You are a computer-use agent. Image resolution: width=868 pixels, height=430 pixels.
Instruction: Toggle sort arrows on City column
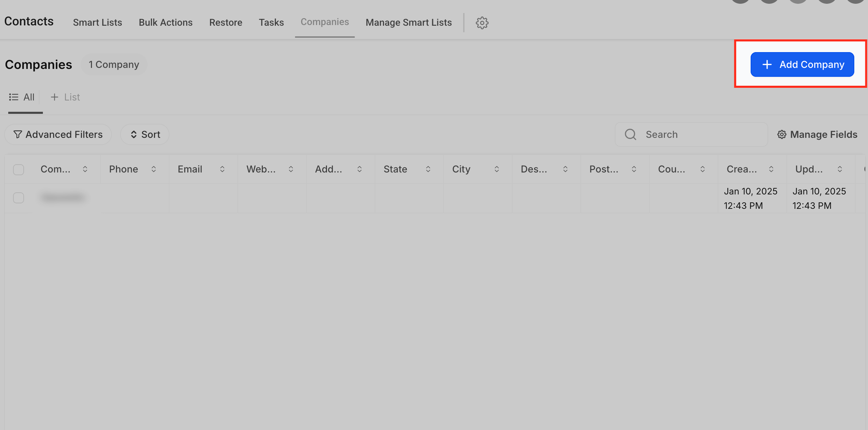click(497, 169)
